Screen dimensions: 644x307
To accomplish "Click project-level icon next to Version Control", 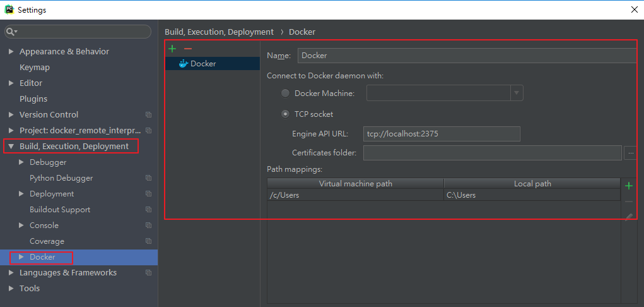I will point(149,115).
